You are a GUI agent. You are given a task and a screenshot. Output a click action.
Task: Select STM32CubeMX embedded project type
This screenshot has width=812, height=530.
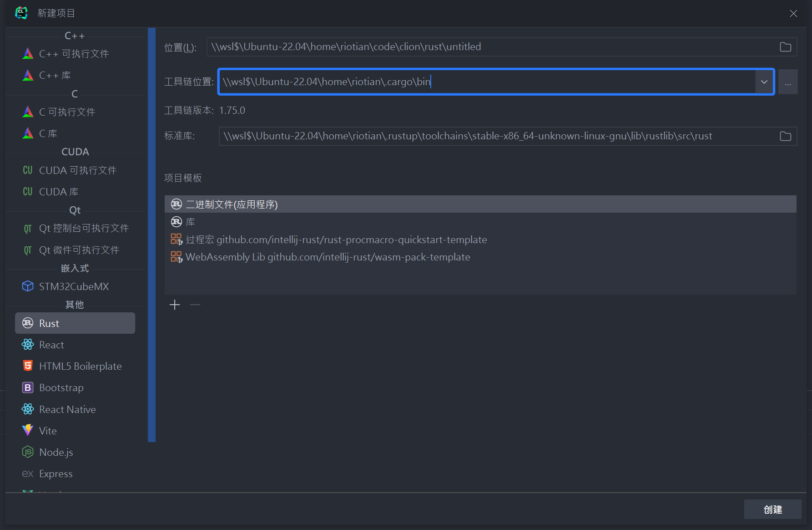[75, 286]
